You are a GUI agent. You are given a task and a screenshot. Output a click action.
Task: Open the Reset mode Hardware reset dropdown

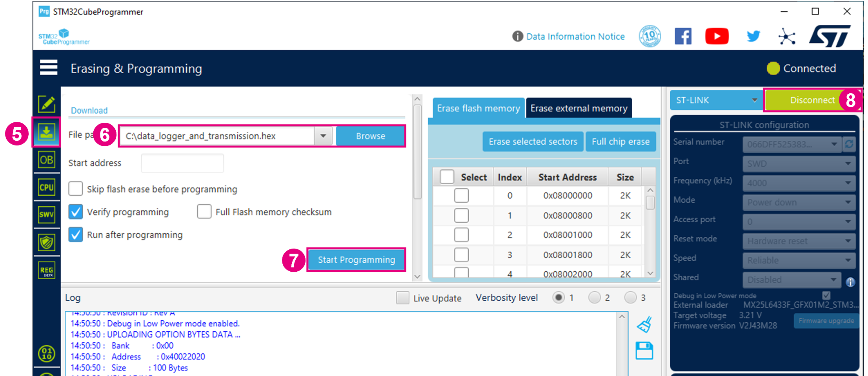799,241
